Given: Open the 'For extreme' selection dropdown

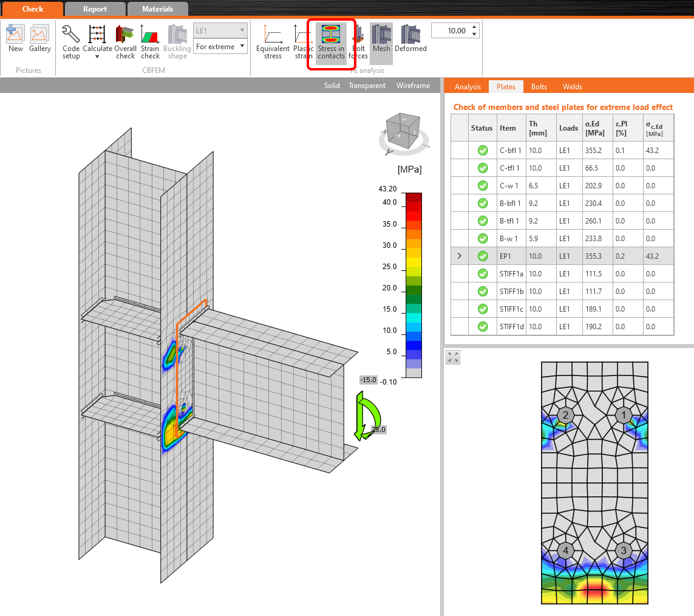Looking at the screenshot, I should click(242, 46).
